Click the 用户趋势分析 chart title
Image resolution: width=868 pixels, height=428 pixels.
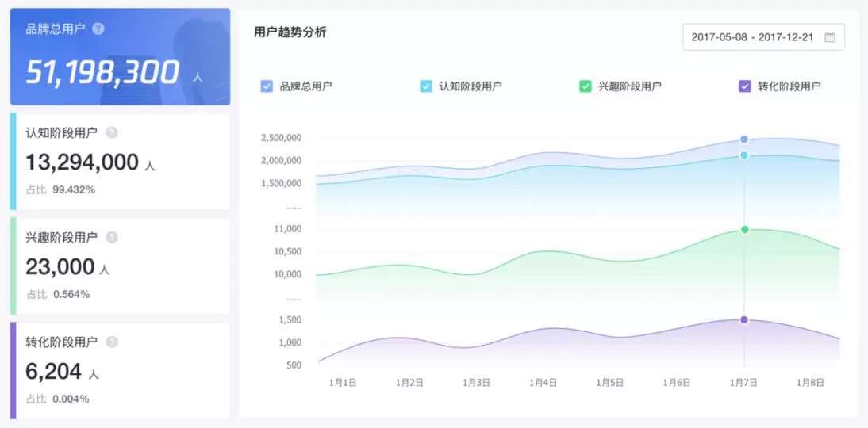(x=290, y=32)
